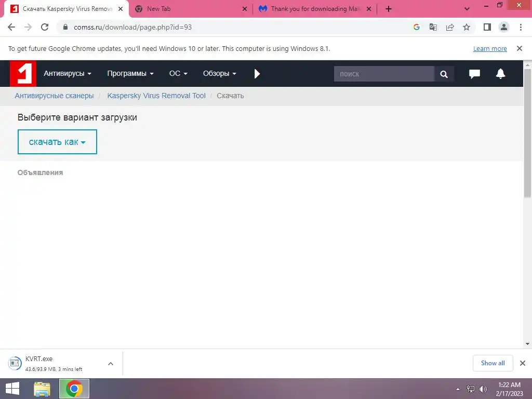Bookmark this page with the star icon
The image size is (532, 399).
click(x=467, y=27)
